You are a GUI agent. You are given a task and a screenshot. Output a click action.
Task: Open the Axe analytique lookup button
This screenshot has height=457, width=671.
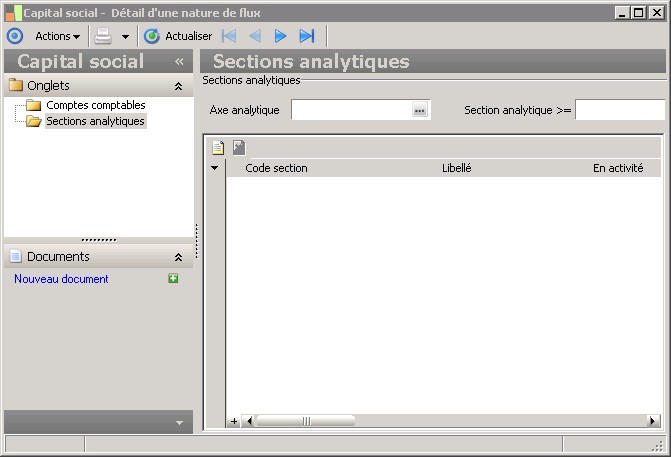pos(420,110)
